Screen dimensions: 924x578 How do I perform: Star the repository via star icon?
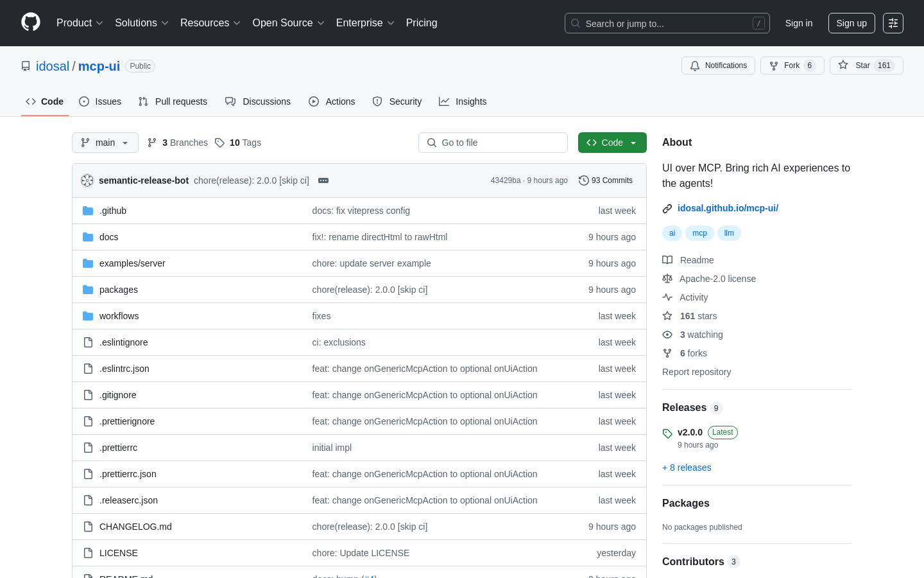click(x=843, y=65)
